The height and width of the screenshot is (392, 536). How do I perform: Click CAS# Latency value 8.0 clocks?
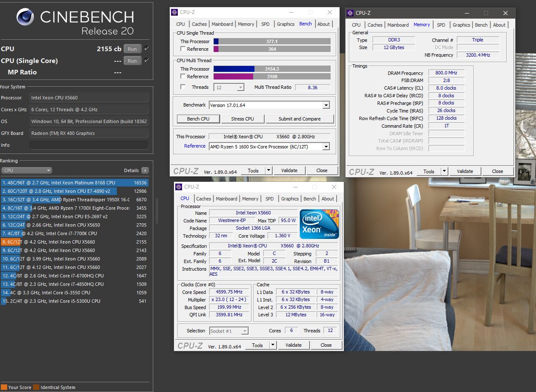(x=446, y=88)
